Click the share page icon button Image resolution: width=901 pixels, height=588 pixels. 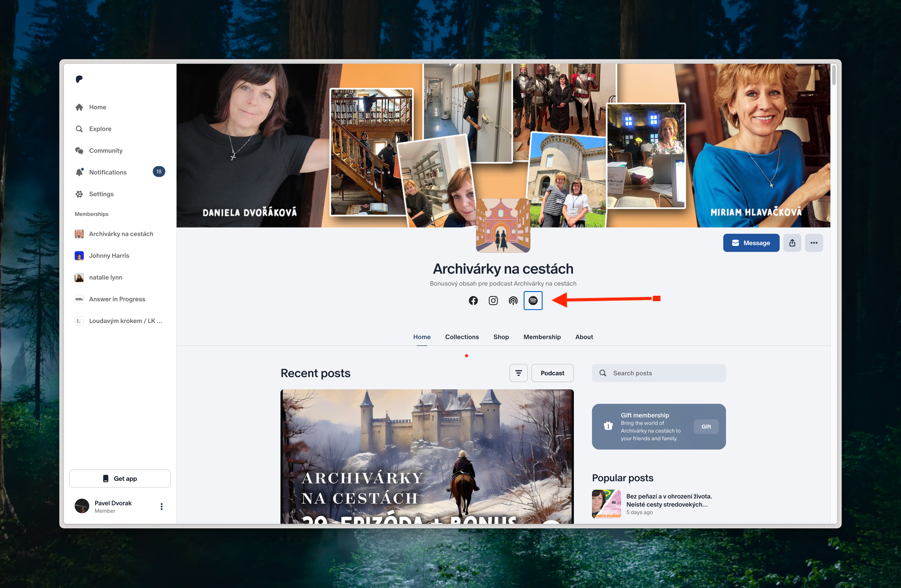(x=792, y=243)
